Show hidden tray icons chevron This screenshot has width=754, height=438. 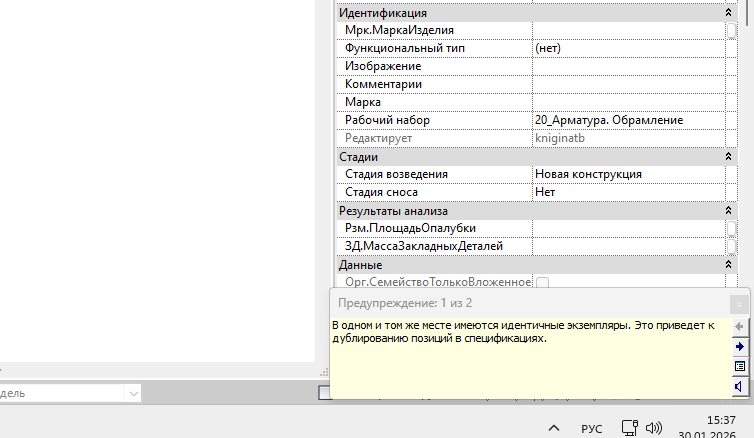(x=554, y=427)
